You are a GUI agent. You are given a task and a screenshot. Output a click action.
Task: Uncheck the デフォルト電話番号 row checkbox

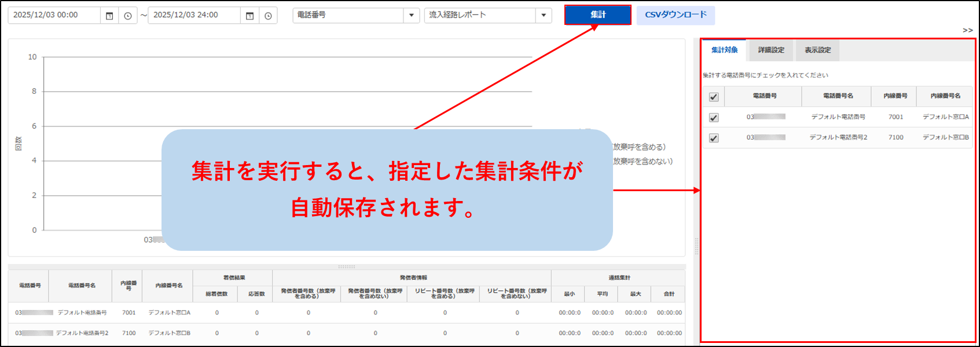714,118
